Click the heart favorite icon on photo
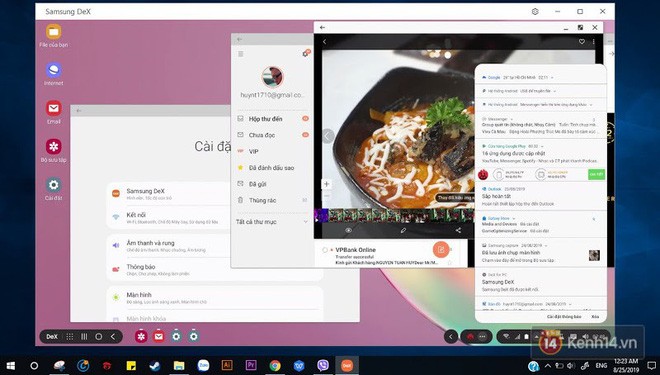The image size is (660, 375). pos(582,42)
